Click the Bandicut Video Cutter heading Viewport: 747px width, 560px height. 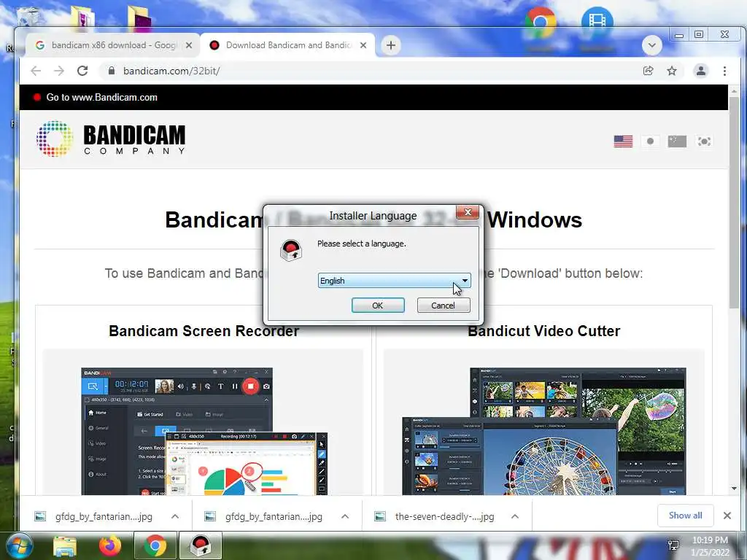pos(544,331)
